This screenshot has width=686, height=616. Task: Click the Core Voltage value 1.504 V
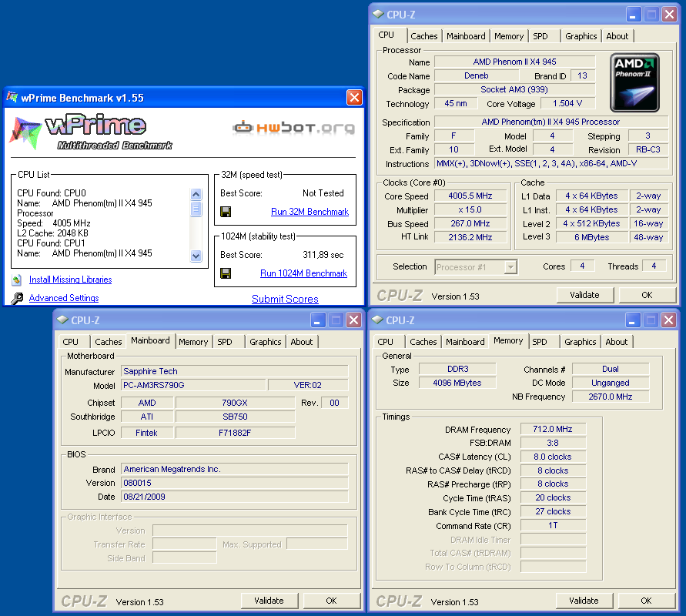(567, 103)
